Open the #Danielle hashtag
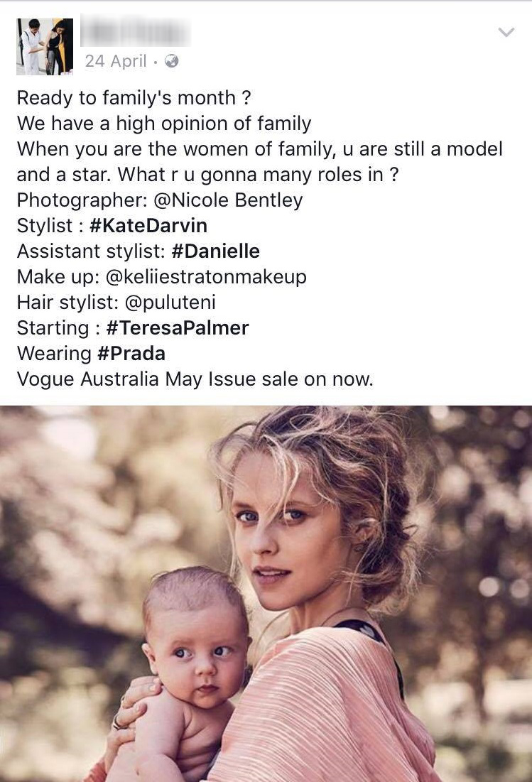Viewport: 532px width, 782px height. (215, 251)
